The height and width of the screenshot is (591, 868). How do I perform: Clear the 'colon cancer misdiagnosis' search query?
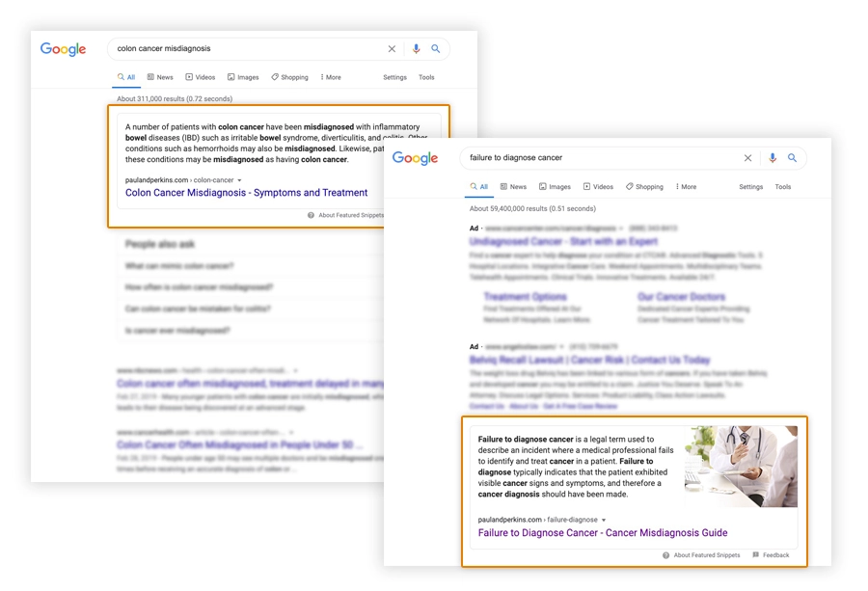coord(392,49)
